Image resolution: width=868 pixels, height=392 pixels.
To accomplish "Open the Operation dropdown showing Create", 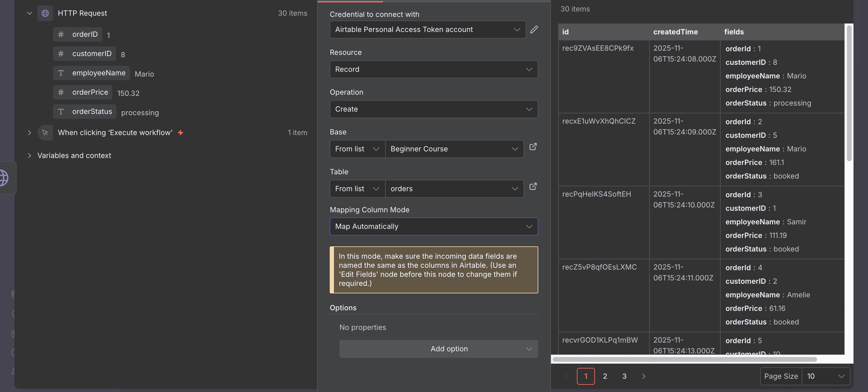I will (434, 109).
